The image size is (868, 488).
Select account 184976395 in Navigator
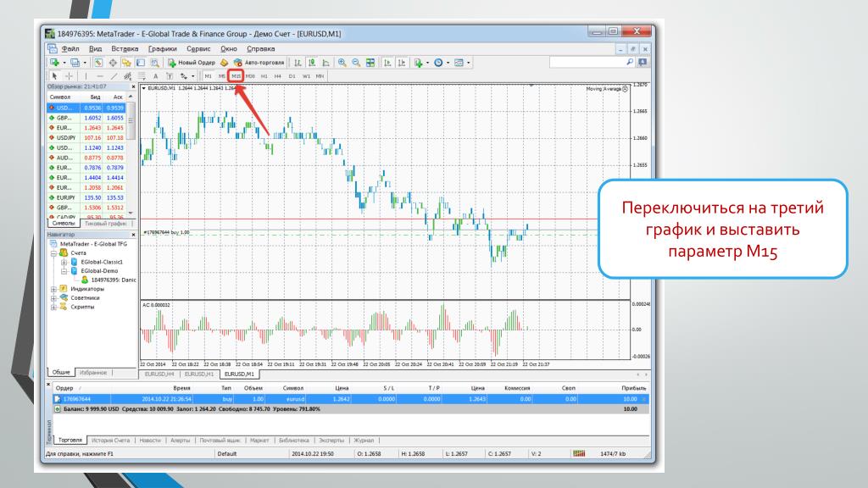pos(108,280)
